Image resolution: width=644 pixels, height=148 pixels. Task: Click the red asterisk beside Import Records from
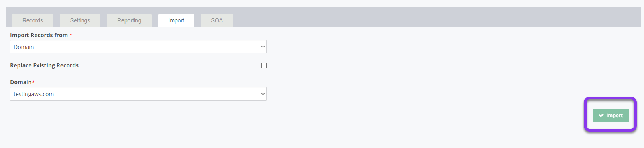point(71,35)
